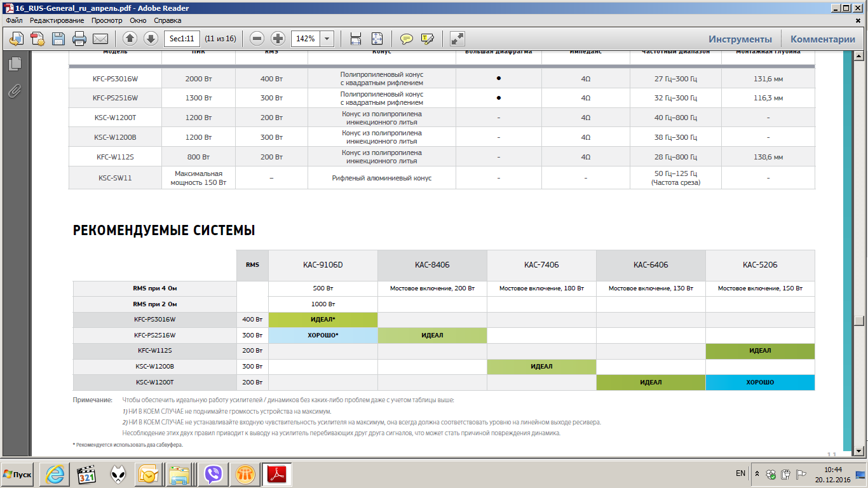Open zoom level dropdown arrow
The image size is (868, 488).
pyautogui.click(x=327, y=39)
